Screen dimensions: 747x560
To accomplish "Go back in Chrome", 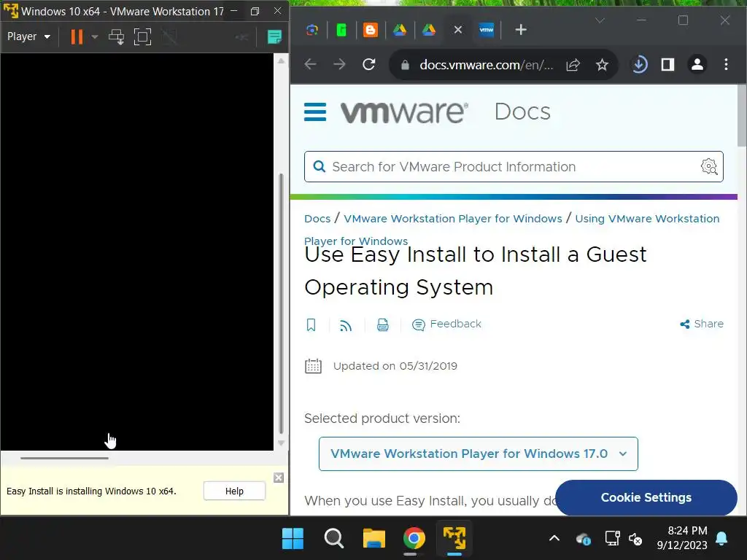I will tap(310, 64).
